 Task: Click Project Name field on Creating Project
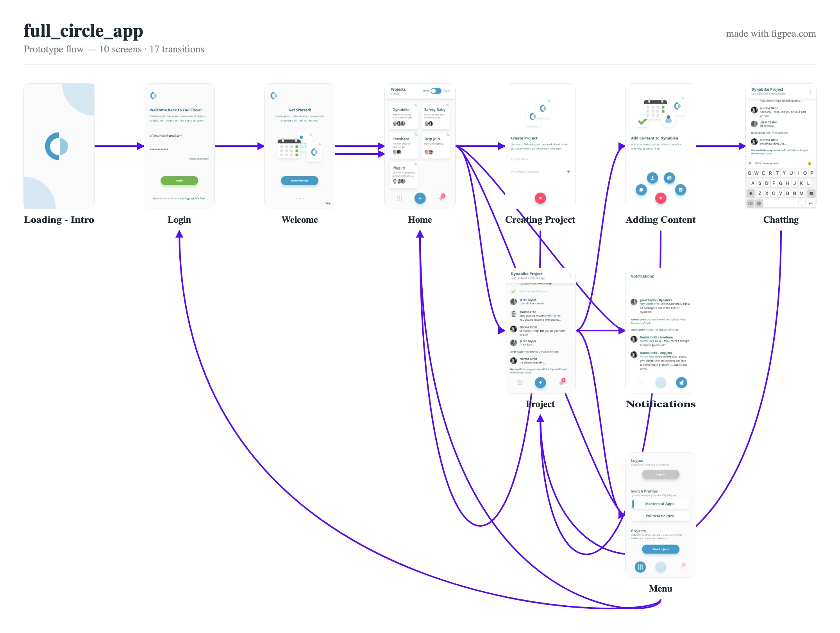coord(540,159)
